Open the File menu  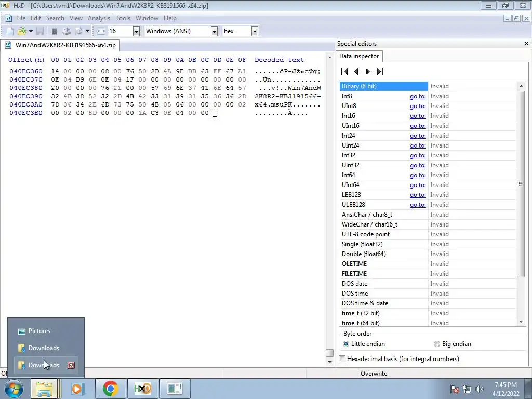pos(21,18)
